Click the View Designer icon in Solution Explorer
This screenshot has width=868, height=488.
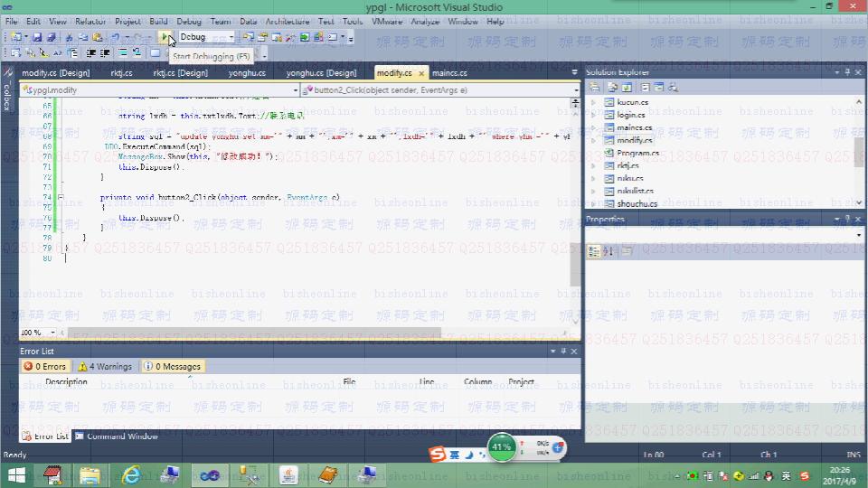point(659,87)
